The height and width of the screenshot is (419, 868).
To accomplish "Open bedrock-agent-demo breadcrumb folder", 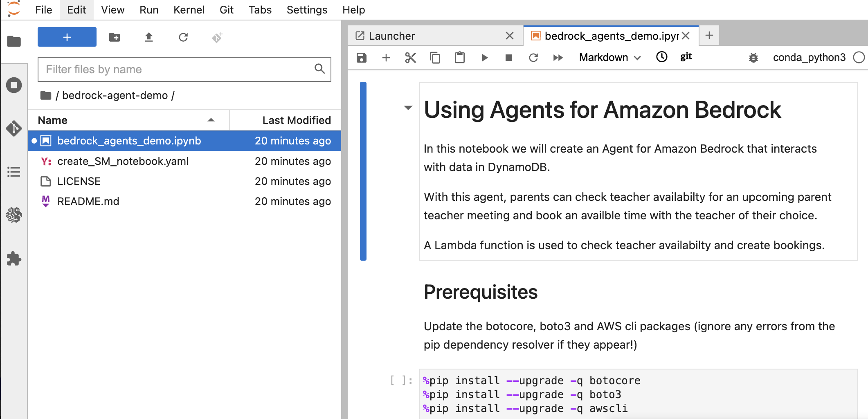I will click(x=115, y=95).
